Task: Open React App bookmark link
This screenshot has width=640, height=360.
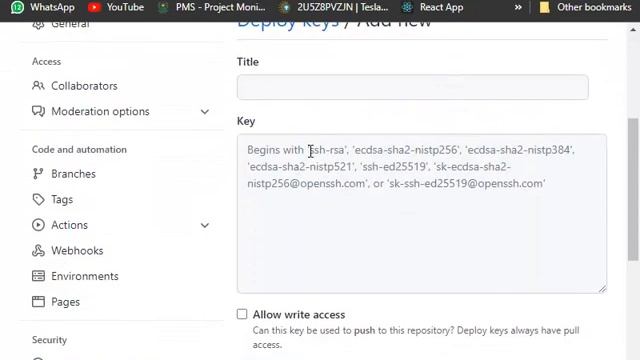Action: click(x=441, y=7)
